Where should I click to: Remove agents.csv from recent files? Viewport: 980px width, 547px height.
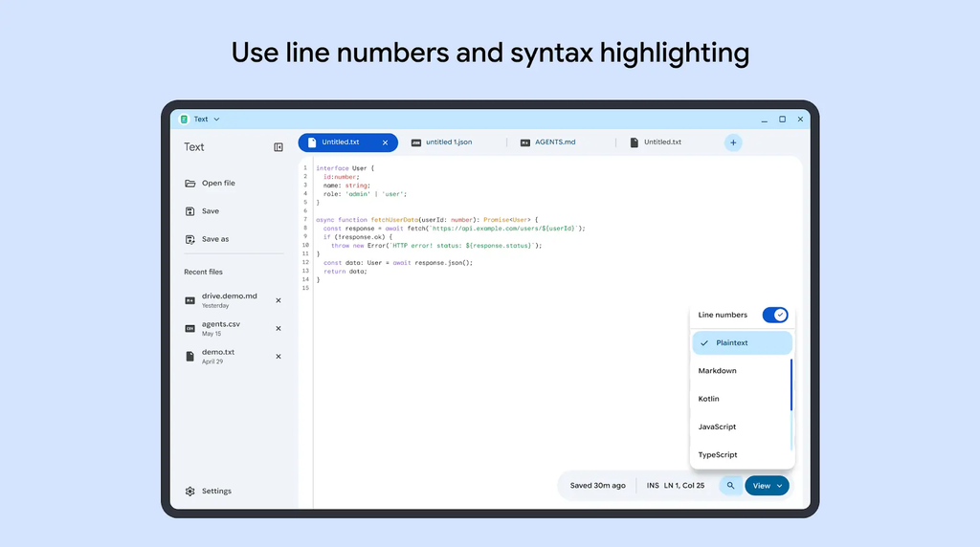278,328
